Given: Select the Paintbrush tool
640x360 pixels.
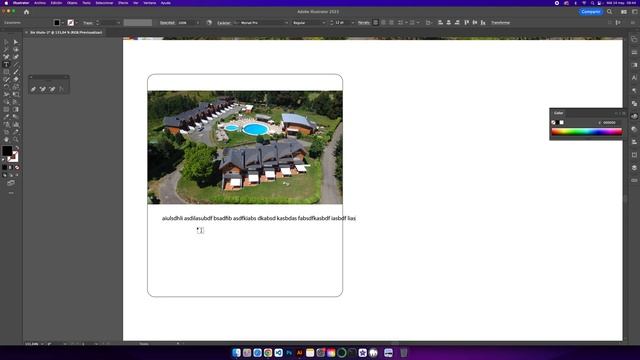Looking at the screenshot, I should click(16, 72).
